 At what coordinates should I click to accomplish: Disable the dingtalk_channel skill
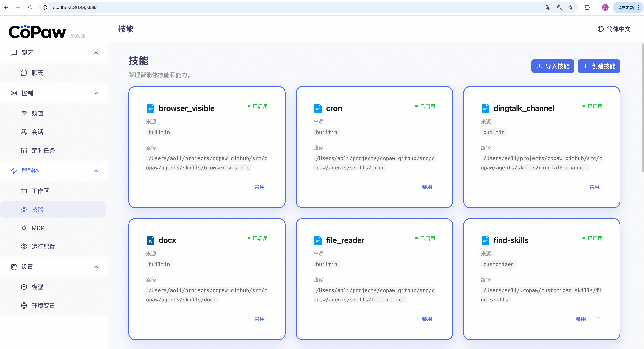coord(594,187)
